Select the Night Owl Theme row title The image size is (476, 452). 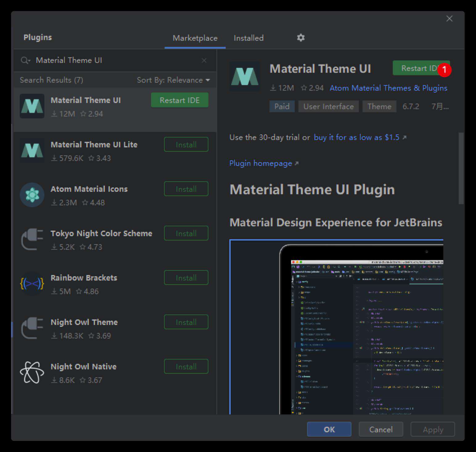(84, 322)
